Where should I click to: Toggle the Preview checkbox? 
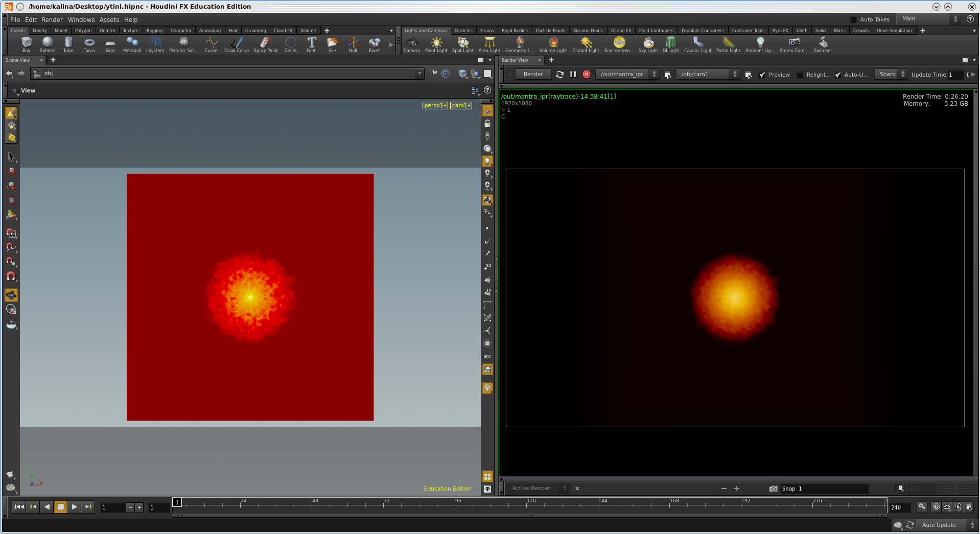click(762, 75)
